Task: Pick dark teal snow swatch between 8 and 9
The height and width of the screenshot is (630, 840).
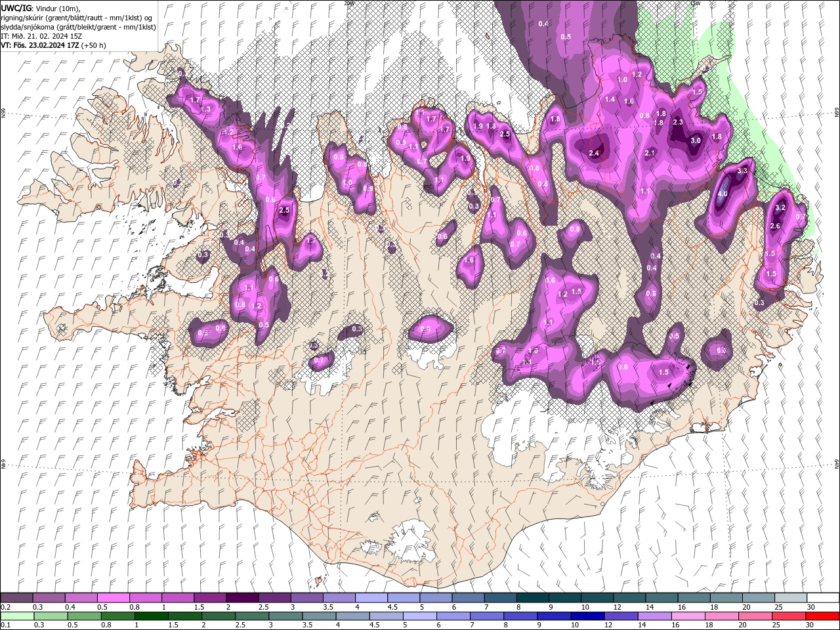Action: (x=533, y=598)
